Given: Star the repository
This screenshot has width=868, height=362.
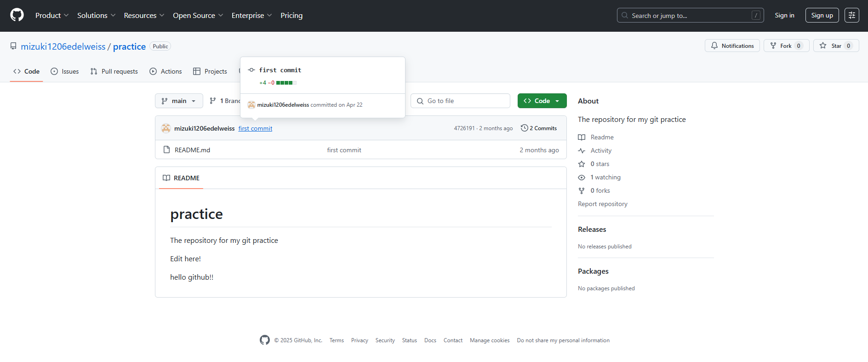Looking at the screenshot, I should 836,46.
